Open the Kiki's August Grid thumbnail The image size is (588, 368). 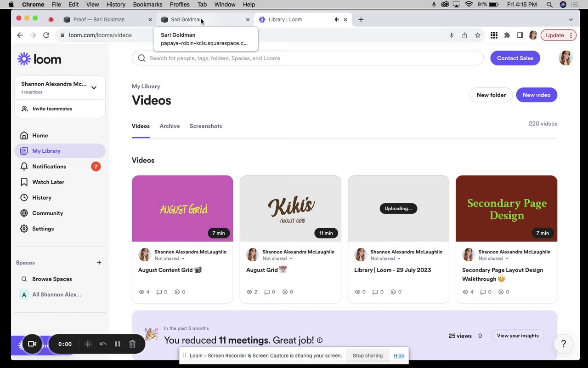(x=290, y=208)
